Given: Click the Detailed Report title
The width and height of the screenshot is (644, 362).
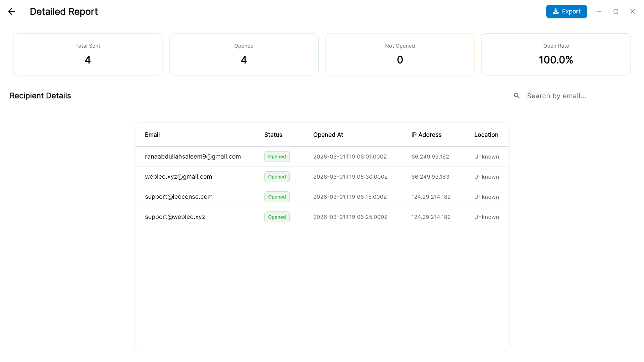Looking at the screenshot, I should [64, 11].
